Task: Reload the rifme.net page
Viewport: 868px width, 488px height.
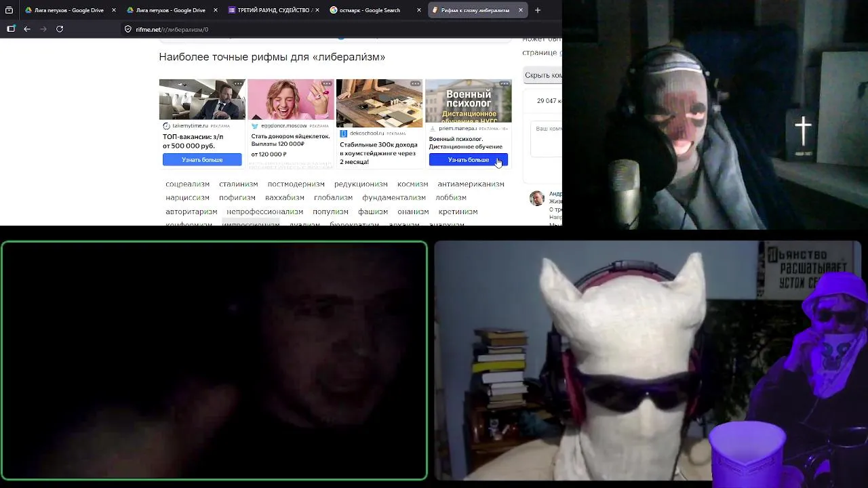Action: (x=60, y=29)
